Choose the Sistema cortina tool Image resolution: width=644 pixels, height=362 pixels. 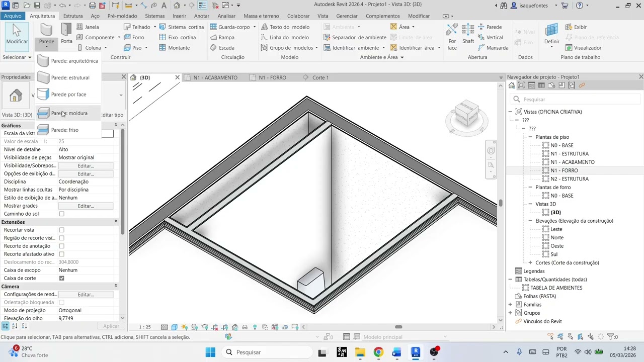181,27
